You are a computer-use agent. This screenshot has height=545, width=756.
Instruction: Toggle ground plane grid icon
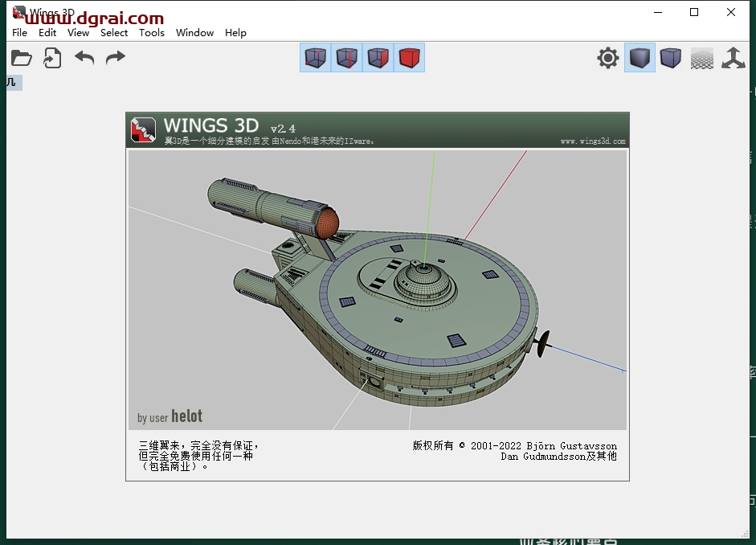click(702, 58)
